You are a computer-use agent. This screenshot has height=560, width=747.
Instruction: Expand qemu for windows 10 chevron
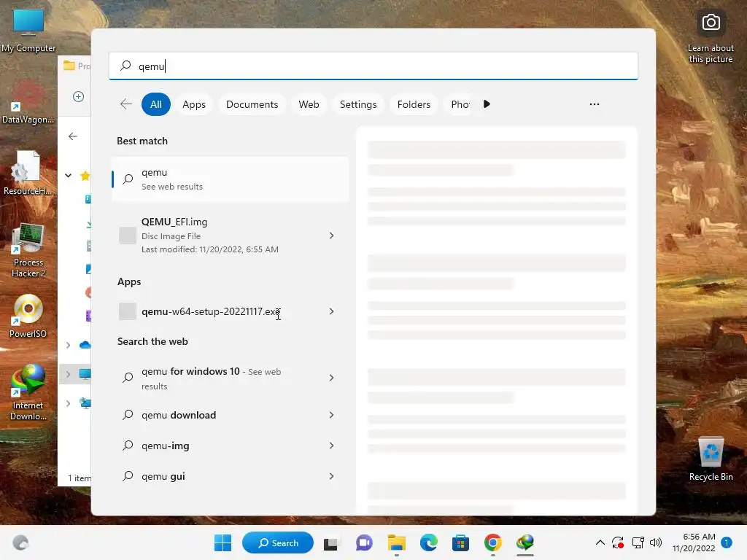pyautogui.click(x=332, y=378)
